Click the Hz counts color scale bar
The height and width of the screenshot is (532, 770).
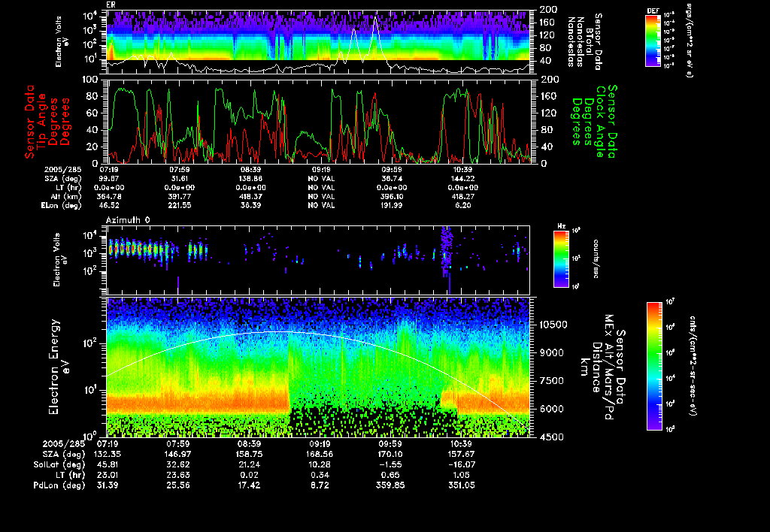(x=561, y=258)
